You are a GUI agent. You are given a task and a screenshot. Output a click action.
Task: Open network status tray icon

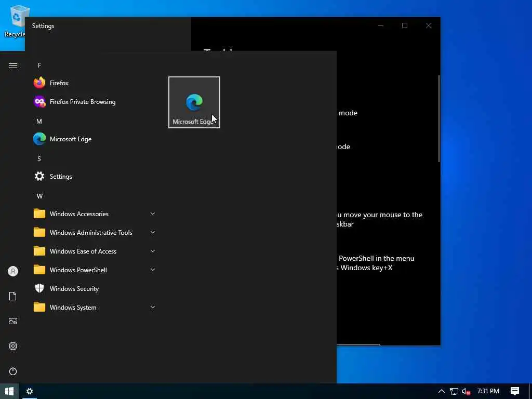tap(454, 392)
